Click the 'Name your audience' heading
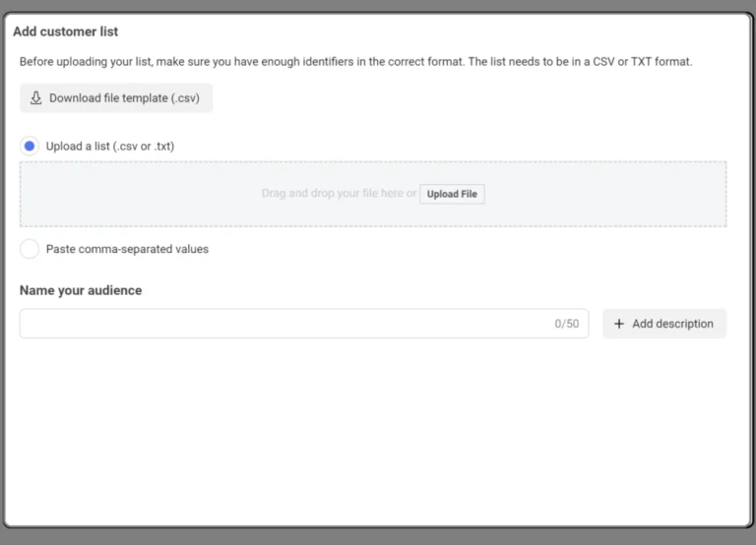This screenshot has height=545, width=756. tap(81, 290)
